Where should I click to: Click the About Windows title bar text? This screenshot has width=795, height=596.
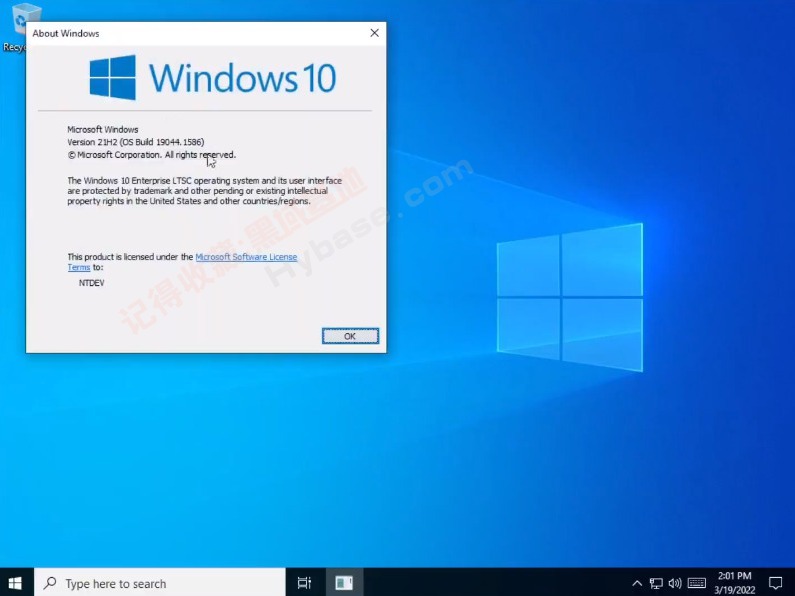[x=66, y=33]
